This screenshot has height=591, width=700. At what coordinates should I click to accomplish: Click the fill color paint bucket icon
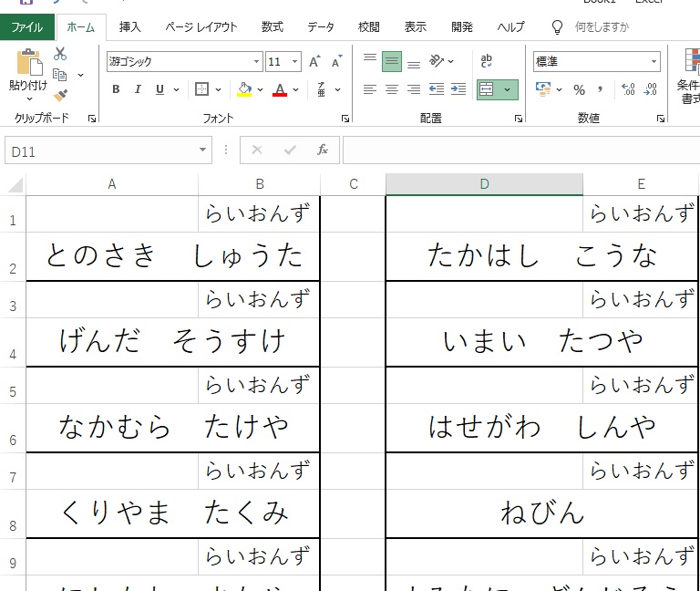pos(244,89)
